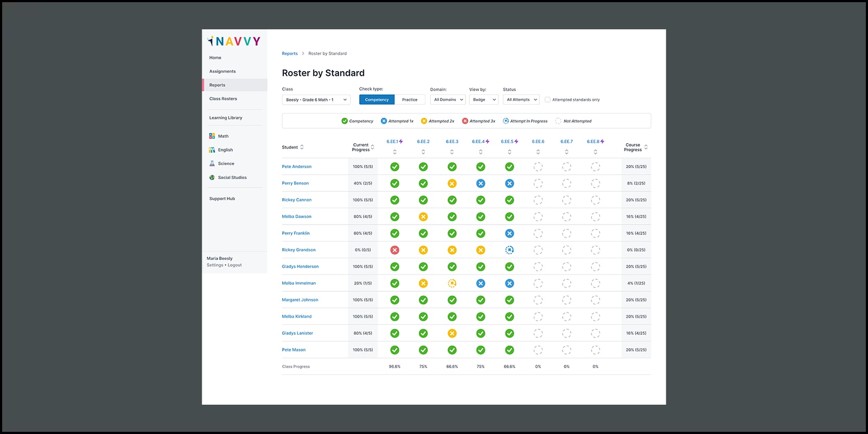Click Pete Mason's 6.EE.5 green check badge
868x434 pixels.
click(509, 350)
